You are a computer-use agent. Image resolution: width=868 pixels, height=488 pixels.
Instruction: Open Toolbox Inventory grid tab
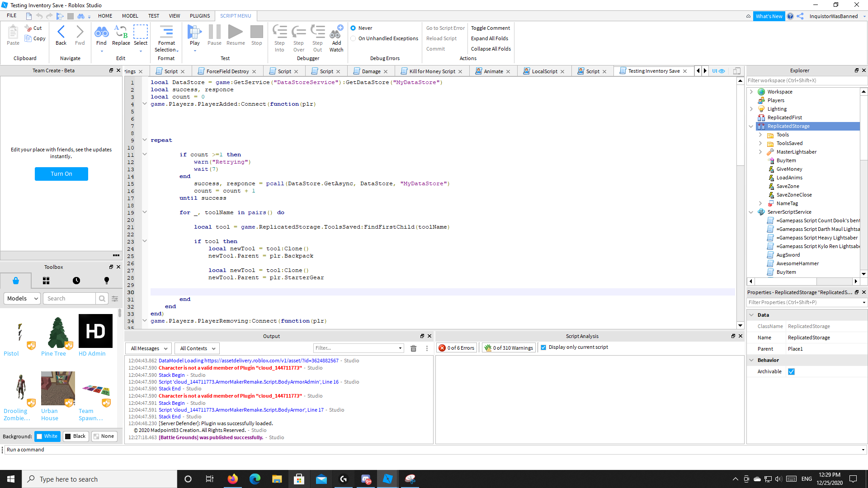[x=46, y=281]
